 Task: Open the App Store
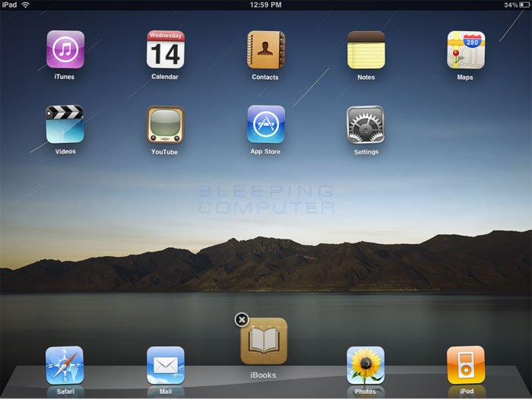[265, 125]
